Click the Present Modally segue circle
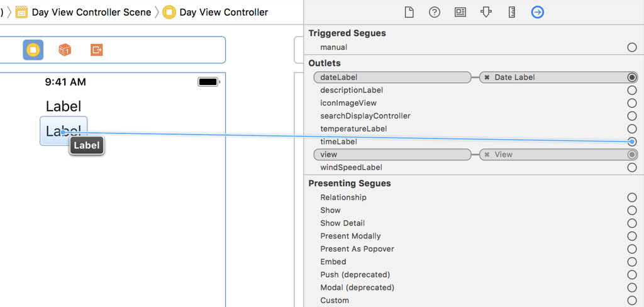The image size is (644, 307). (632, 236)
